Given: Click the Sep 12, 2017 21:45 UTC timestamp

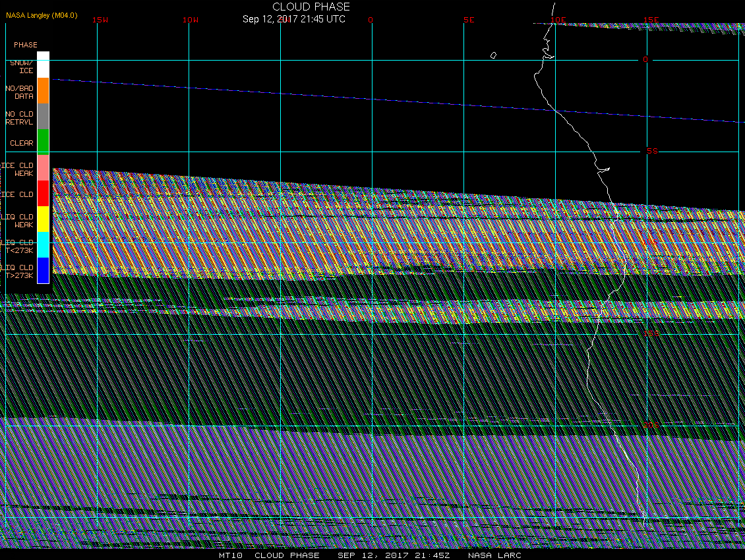Looking at the screenshot, I should (x=294, y=19).
